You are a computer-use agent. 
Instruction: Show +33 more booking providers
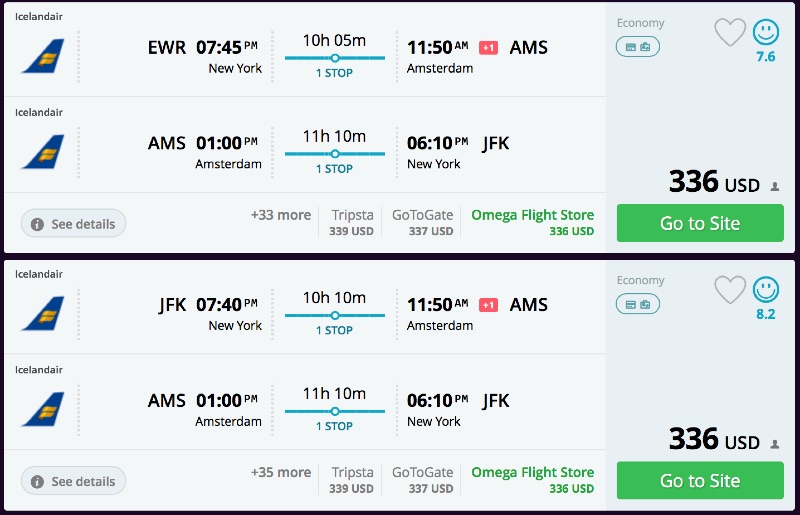[281, 215]
